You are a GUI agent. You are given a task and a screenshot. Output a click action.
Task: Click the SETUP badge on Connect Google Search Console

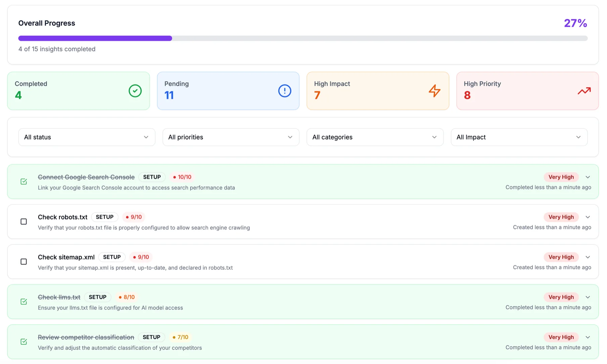[152, 177]
